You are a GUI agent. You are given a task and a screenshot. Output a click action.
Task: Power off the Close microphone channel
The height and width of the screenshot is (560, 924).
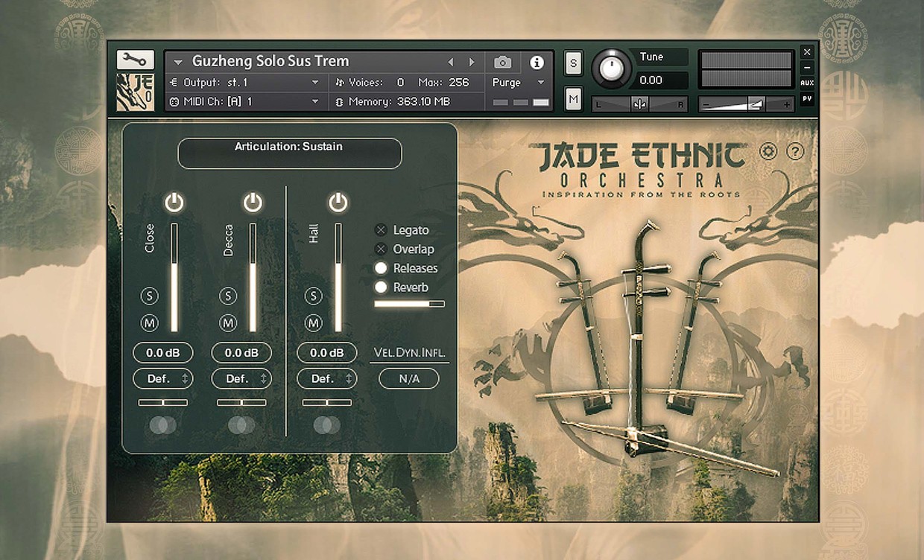[173, 202]
